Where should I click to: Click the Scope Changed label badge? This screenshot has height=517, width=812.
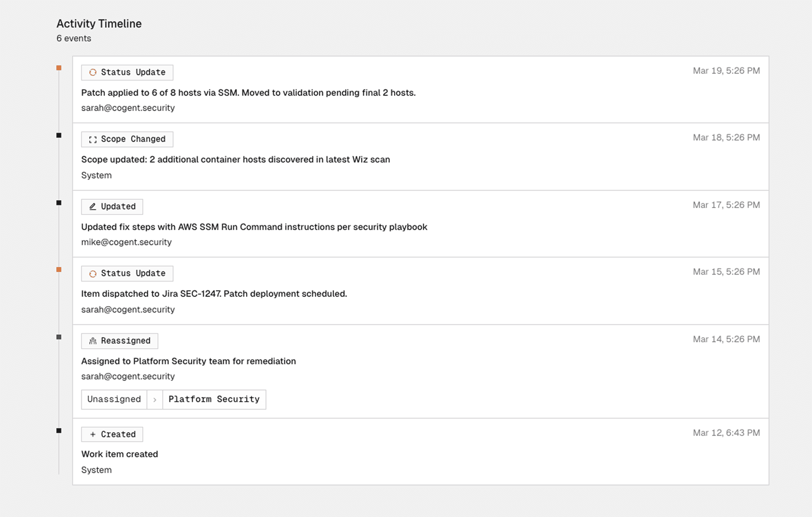point(127,139)
